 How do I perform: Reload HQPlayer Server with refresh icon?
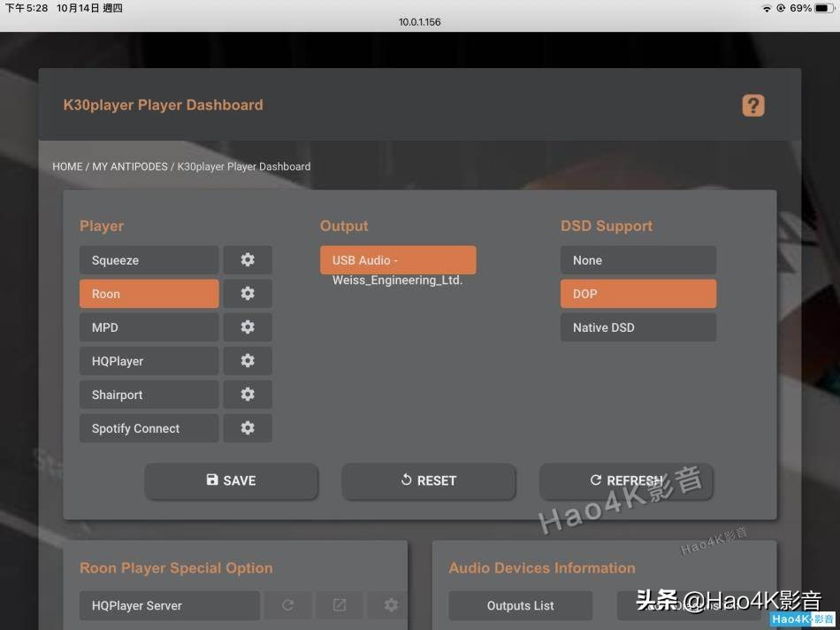click(287, 605)
